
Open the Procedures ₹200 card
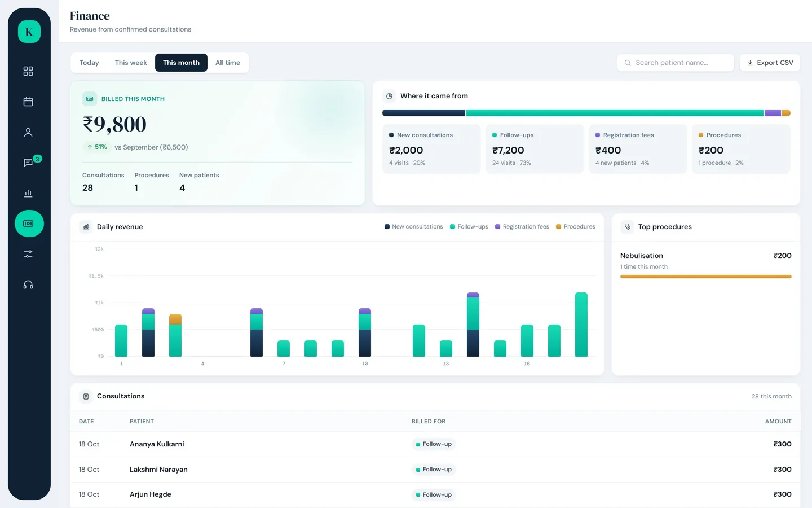[741, 149]
